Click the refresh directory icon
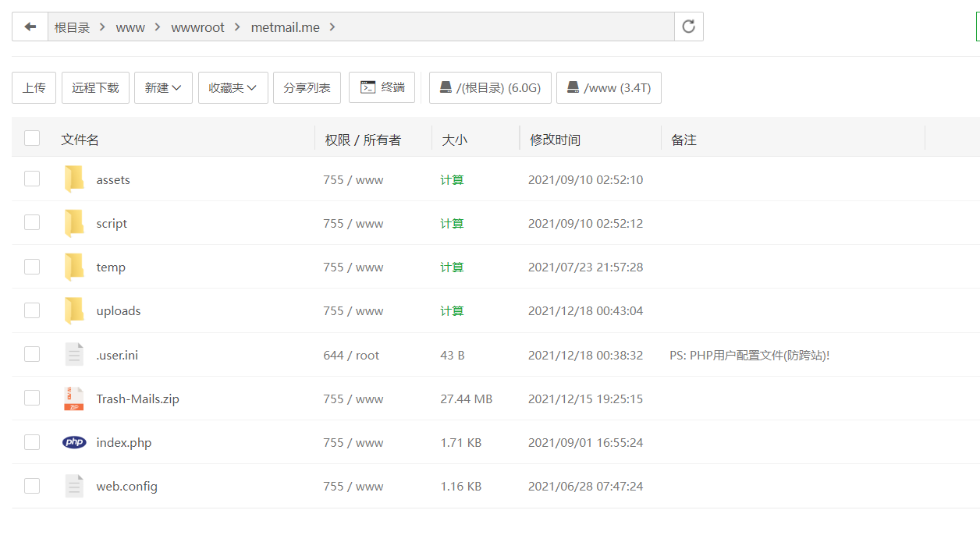 tap(688, 27)
